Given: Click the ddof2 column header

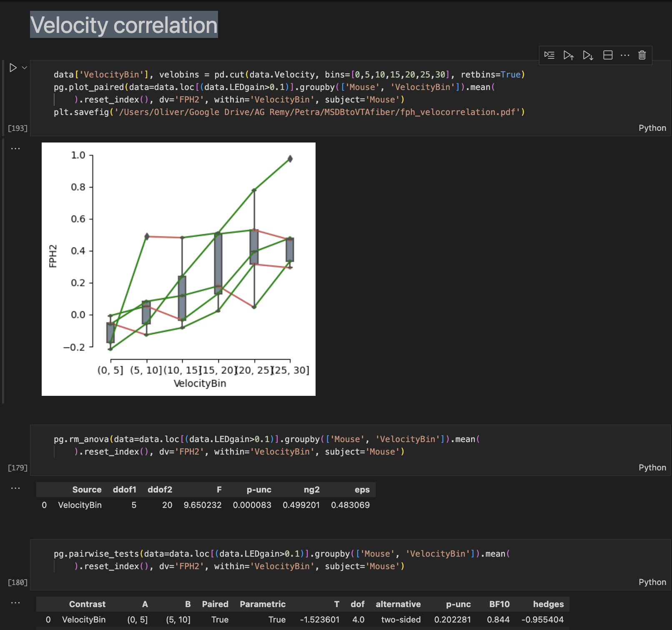Looking at the screenshot, I should (160, 490).
